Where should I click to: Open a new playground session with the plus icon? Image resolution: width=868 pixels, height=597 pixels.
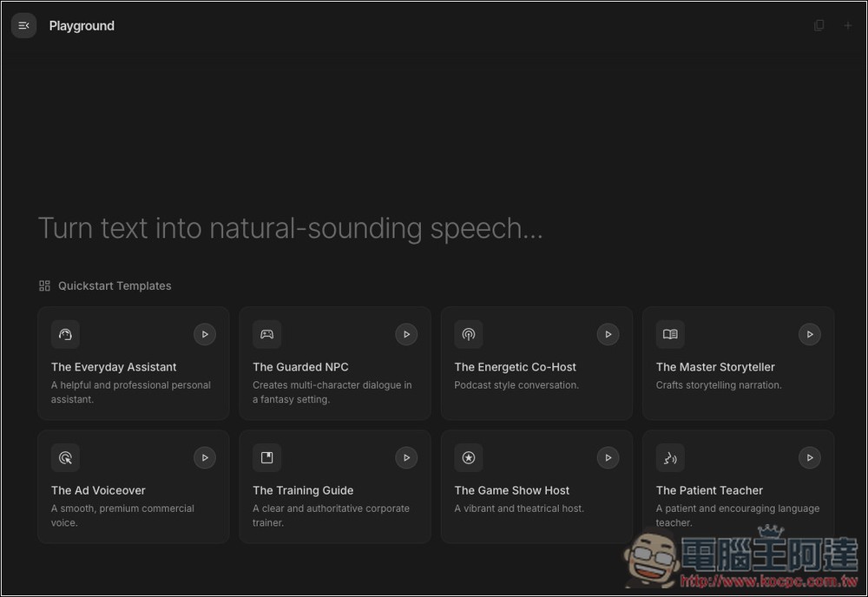[849, 25]
